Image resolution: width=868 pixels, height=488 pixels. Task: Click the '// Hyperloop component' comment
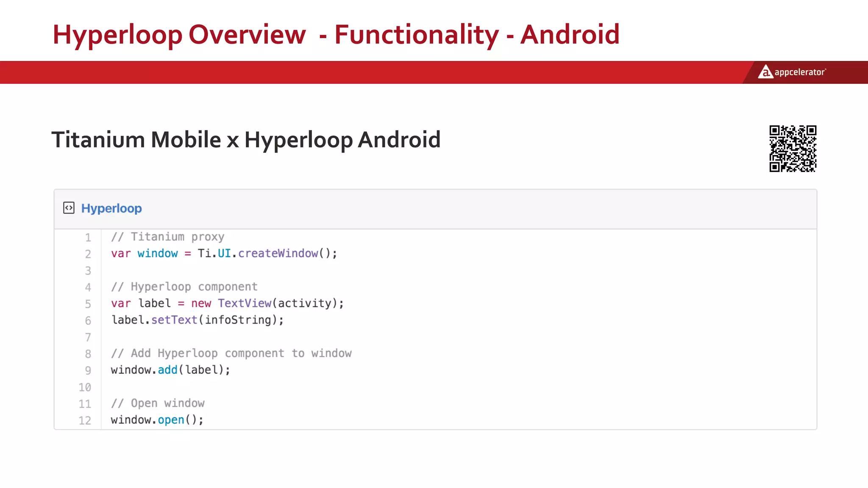(184, 287)
